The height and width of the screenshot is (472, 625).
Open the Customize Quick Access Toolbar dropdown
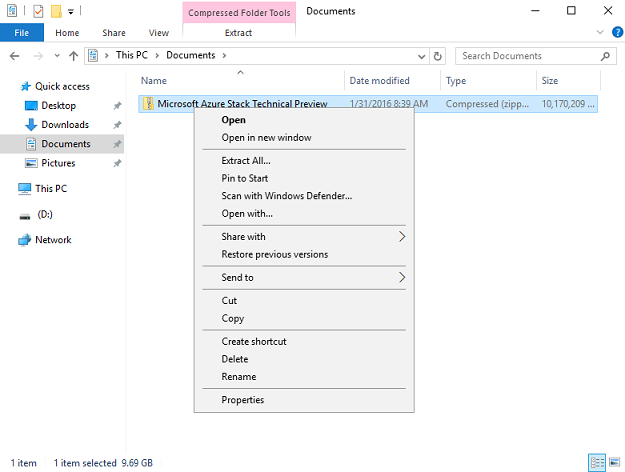pyautogui.click(x=71, y=12)
